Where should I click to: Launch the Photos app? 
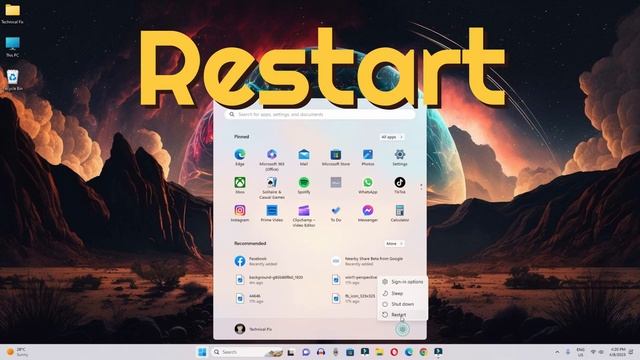pos(368,157)
